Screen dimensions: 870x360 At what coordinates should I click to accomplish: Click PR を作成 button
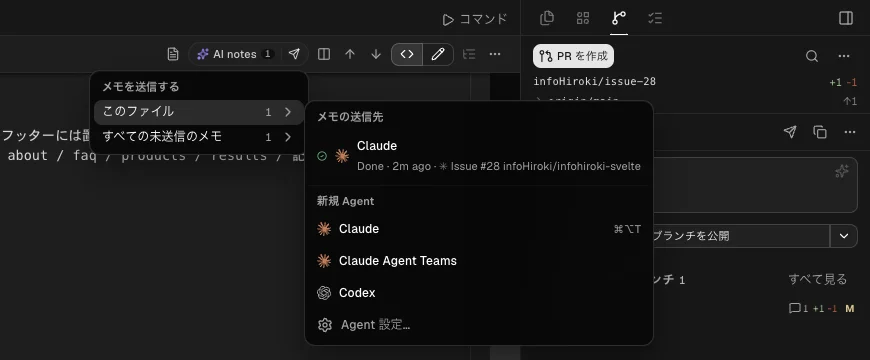(573, 56)
